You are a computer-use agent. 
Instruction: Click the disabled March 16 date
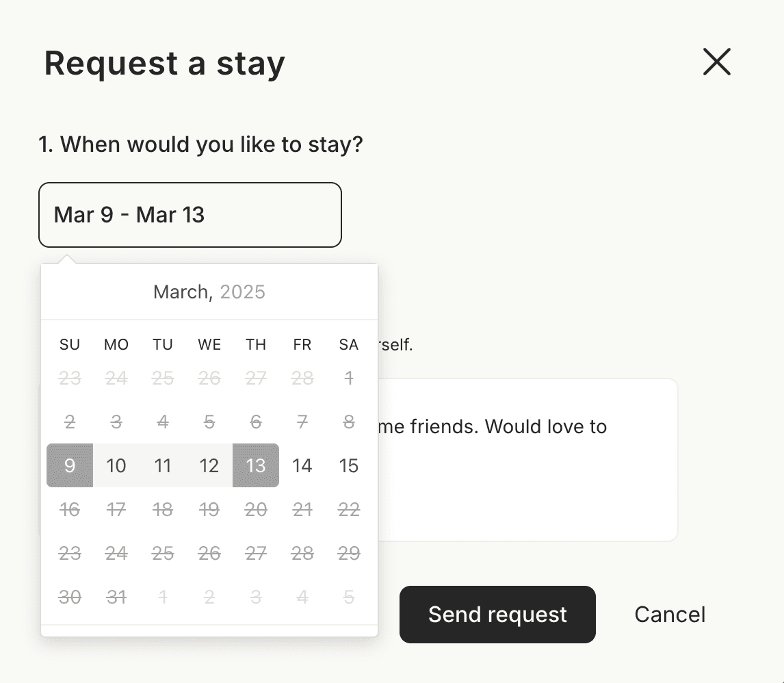[x=70, y=509]
